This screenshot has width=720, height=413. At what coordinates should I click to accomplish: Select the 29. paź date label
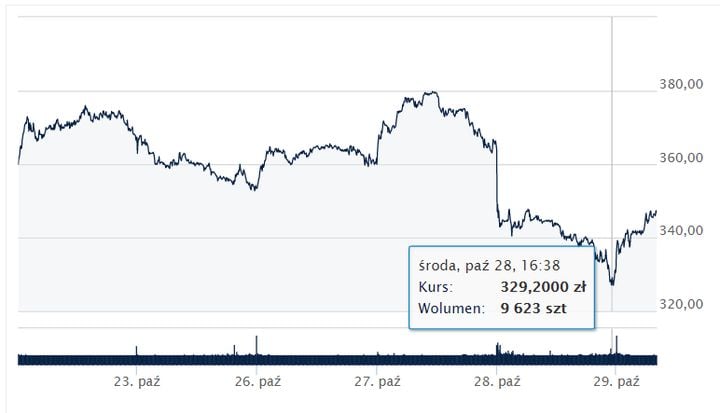pos(617,382)
